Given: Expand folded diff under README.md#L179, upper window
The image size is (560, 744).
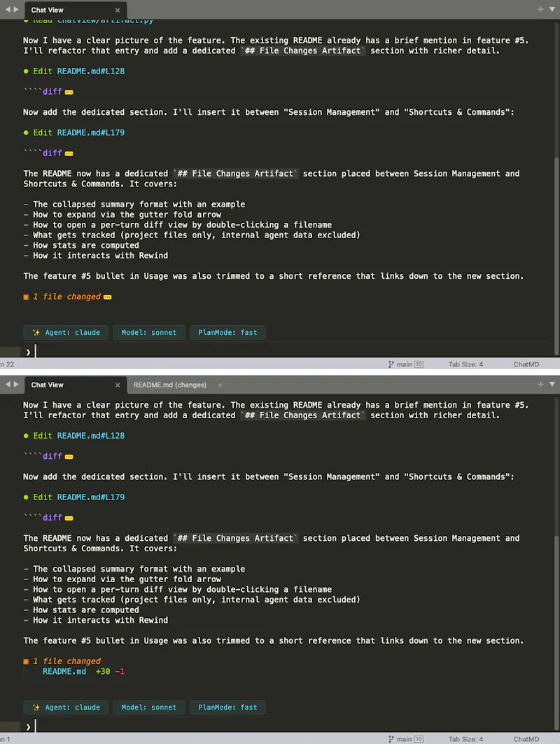Looking at the screenshot, I should [x=69, y=153].
